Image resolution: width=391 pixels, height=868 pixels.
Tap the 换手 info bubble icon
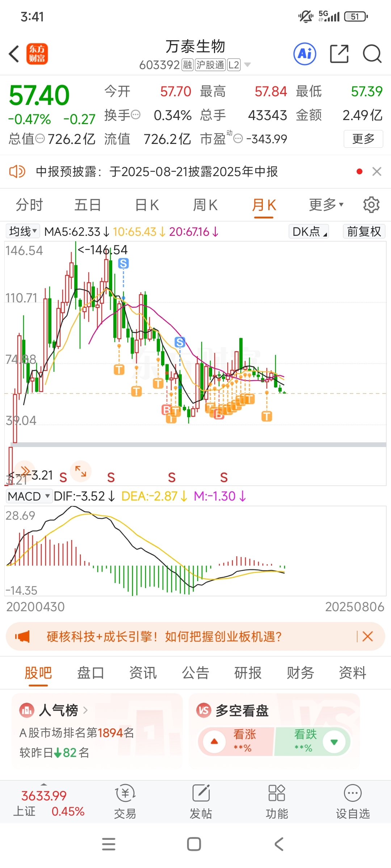[135, 115]
